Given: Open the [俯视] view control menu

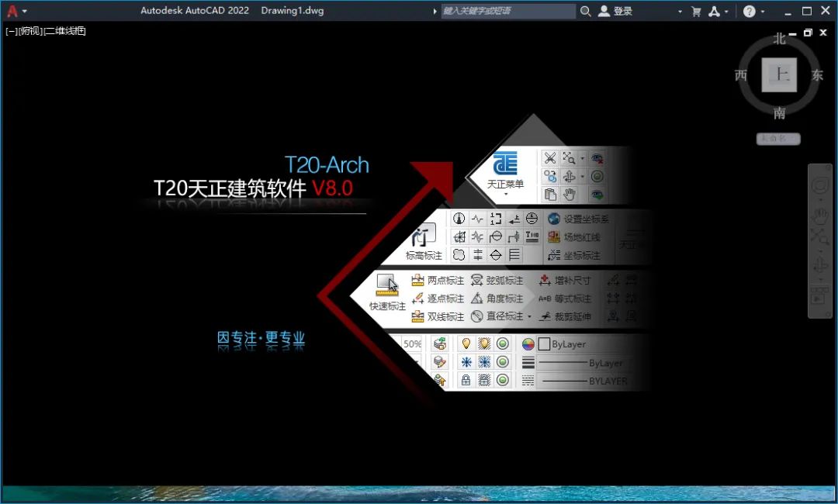Looking at the screenshot, I should point(30,31).
